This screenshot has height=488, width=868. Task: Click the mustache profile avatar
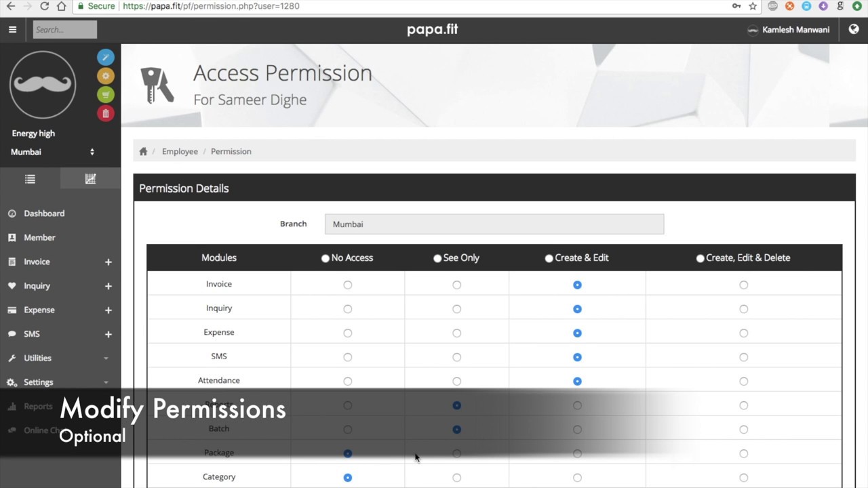(x=42, y=85)
